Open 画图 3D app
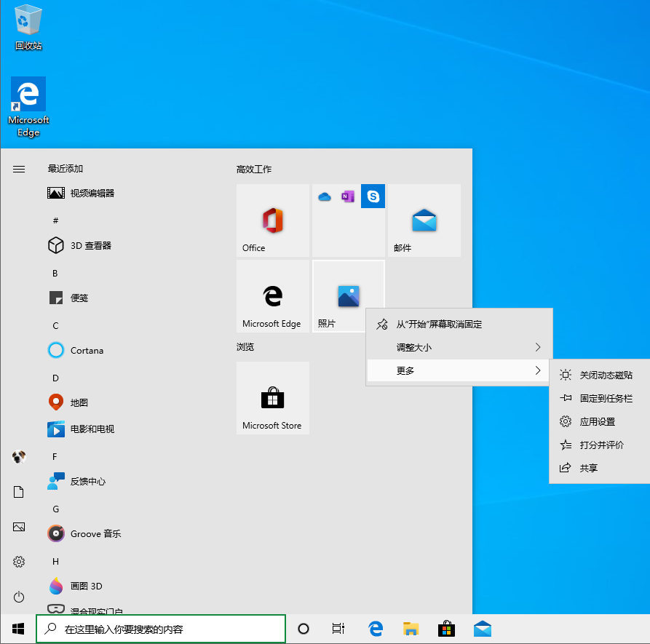Screen dimensions: 650x644 tap(76, 586)
